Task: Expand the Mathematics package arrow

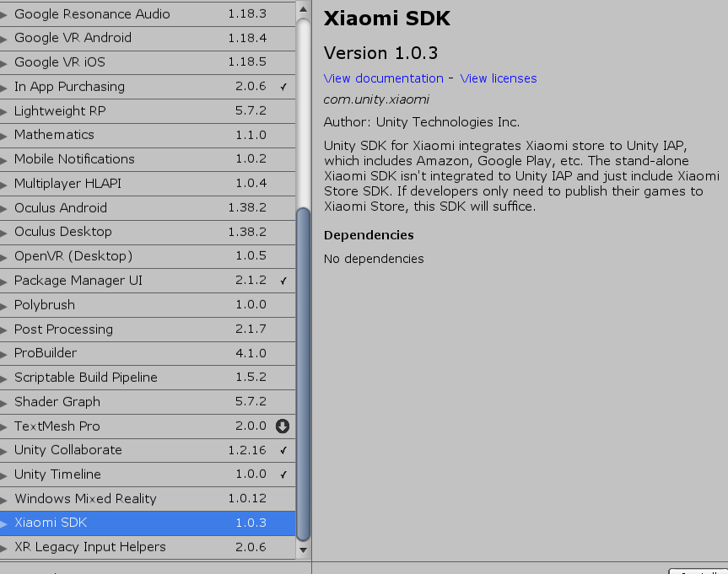Action: pos(3,136)
